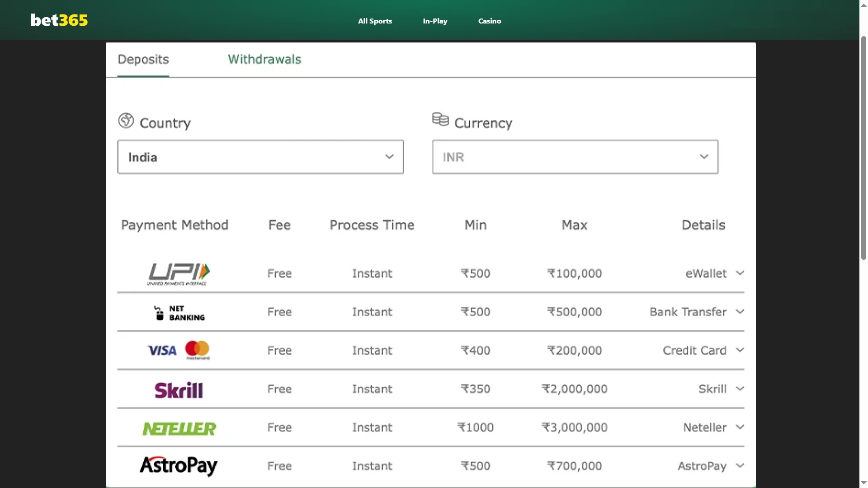Click the coins icon beside Currency
Image resolution: width=868 pixels, height=488 pixels.
pos(440,120)
